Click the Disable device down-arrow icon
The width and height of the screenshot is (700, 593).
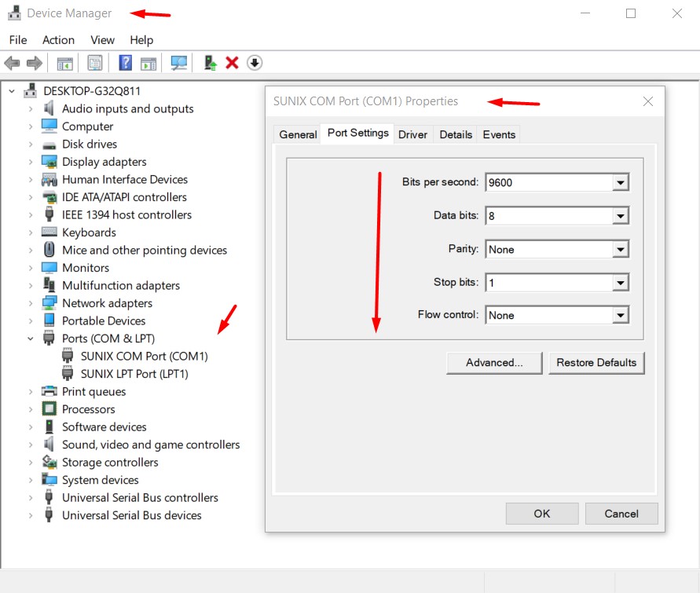(255, 63)
